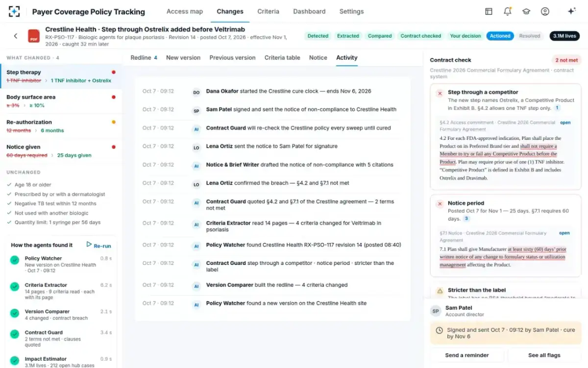
Task: Click the Policy Watcher green check icon
Action: (15, 260)
